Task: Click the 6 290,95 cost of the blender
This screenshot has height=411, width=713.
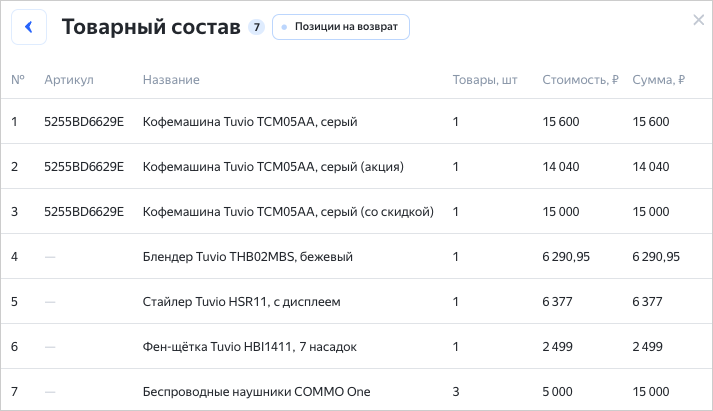Action: coord(566,257)
